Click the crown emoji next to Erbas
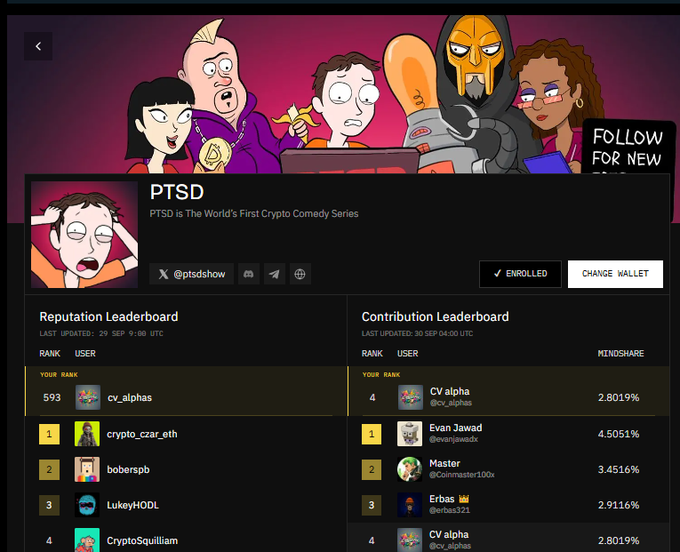Viewport: 680px width, 552px height. [x=464, y=499]
